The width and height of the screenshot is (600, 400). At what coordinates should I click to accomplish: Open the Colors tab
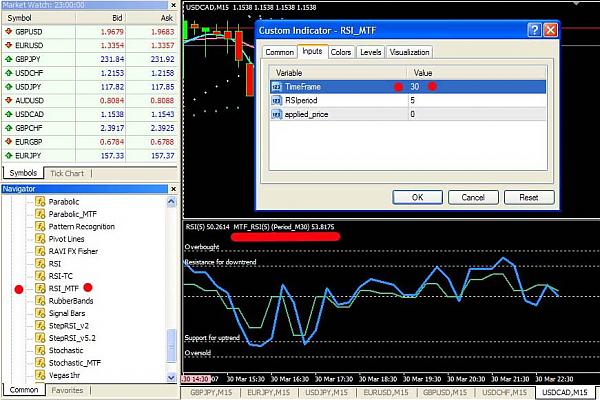[x=341, y=52]
